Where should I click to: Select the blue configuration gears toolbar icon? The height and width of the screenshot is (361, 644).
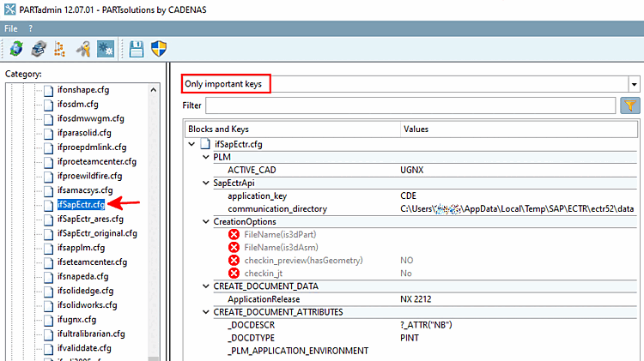click(106, 49)
